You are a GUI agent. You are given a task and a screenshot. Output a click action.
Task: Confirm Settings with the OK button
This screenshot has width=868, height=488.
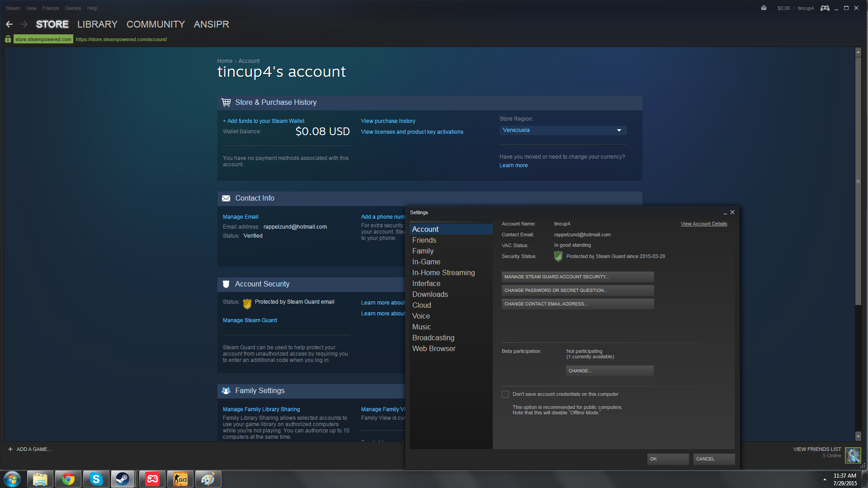point(668,459)
